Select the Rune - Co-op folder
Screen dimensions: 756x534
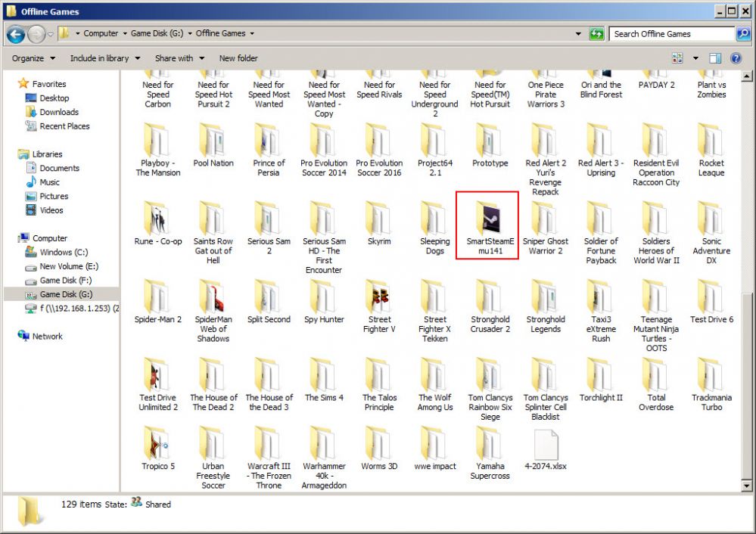[158, 225]
